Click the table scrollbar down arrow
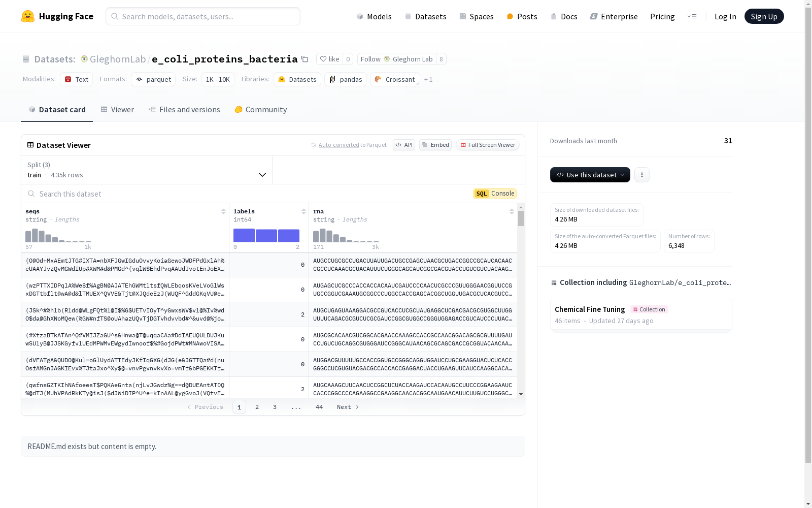Viewport: 812px width, 508px height. click(x=521, y=394)
